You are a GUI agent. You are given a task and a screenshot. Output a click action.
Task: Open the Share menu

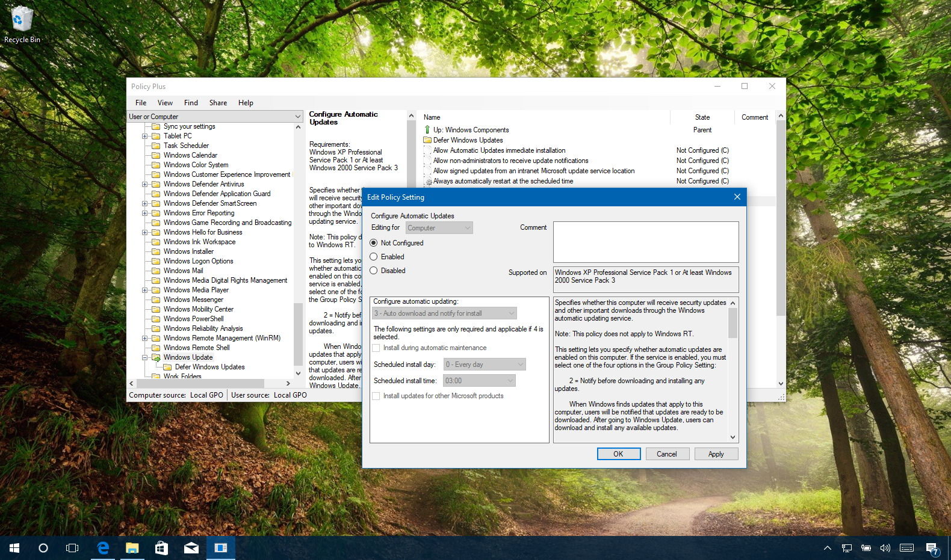[x=218, y=103]
